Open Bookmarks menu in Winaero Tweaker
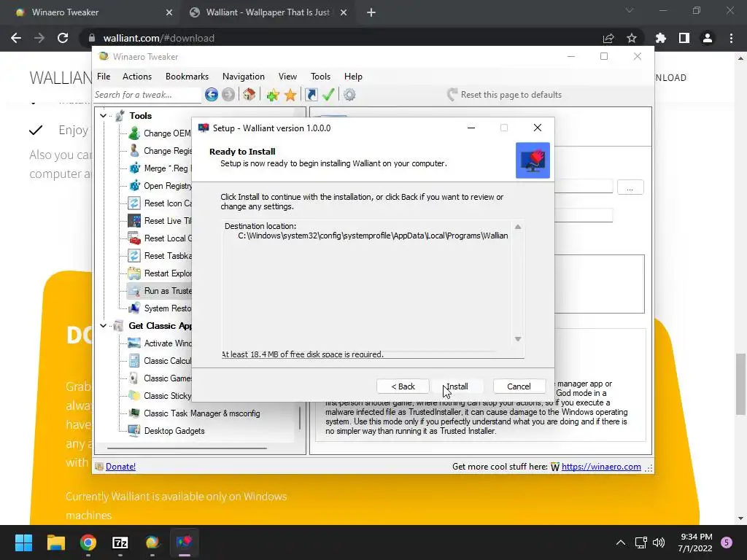 (187, 76)
